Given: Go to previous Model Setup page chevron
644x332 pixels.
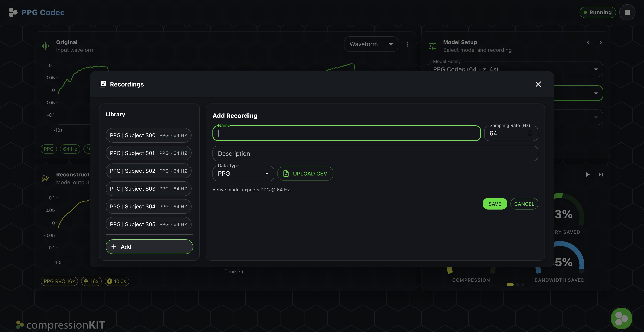Looking at the screenshot, I should click(588, 42).
